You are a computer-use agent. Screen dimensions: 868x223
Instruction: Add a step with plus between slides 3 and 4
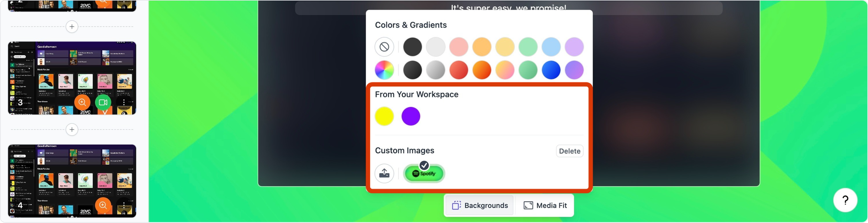click(72, 130)
